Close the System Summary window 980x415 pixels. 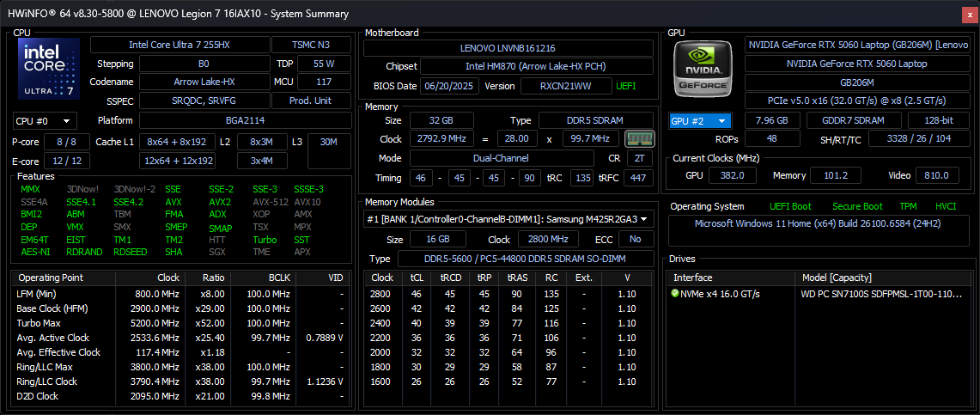[967, 14]
